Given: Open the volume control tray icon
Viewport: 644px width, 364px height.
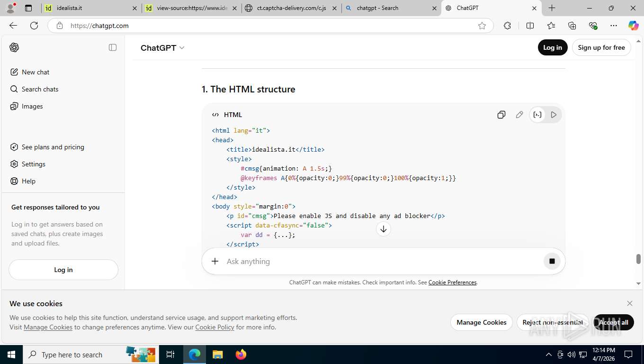Looking at the screenshot, I should tap(572, 355).
